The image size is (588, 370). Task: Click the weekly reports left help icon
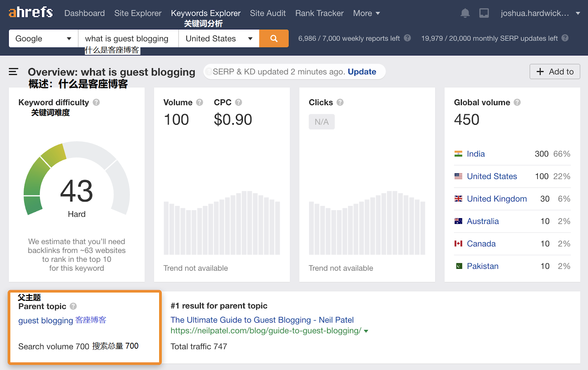coord(407,38)
